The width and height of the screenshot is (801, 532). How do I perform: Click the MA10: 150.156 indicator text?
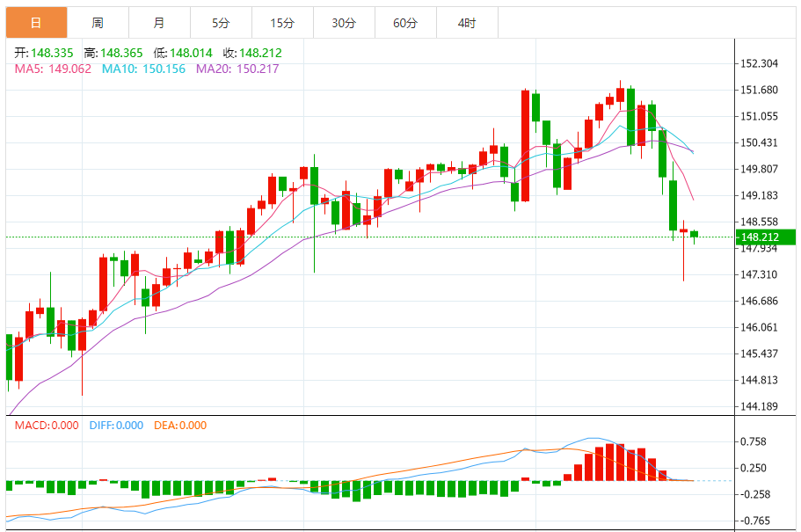pyautogui.click(x=143, y=69)
